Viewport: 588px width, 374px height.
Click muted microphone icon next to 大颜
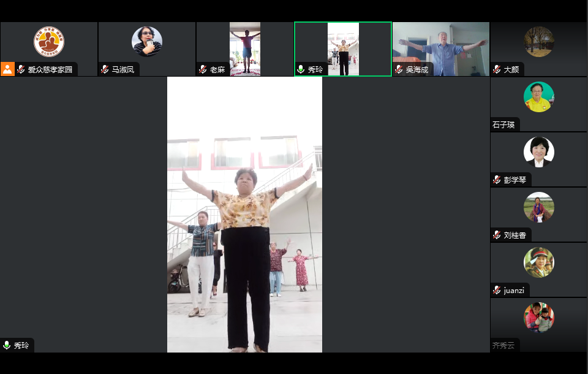(497, 70)
